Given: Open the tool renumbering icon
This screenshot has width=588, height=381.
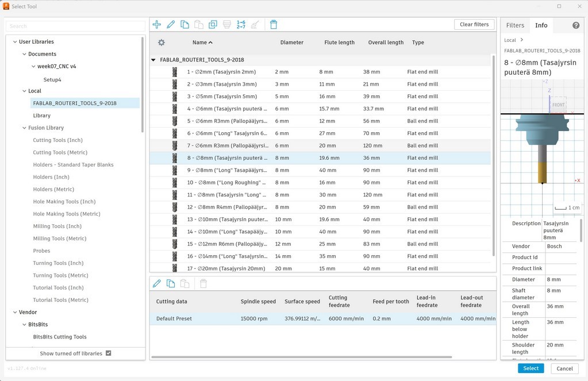Looking at the screenshot, I should 240,24.
